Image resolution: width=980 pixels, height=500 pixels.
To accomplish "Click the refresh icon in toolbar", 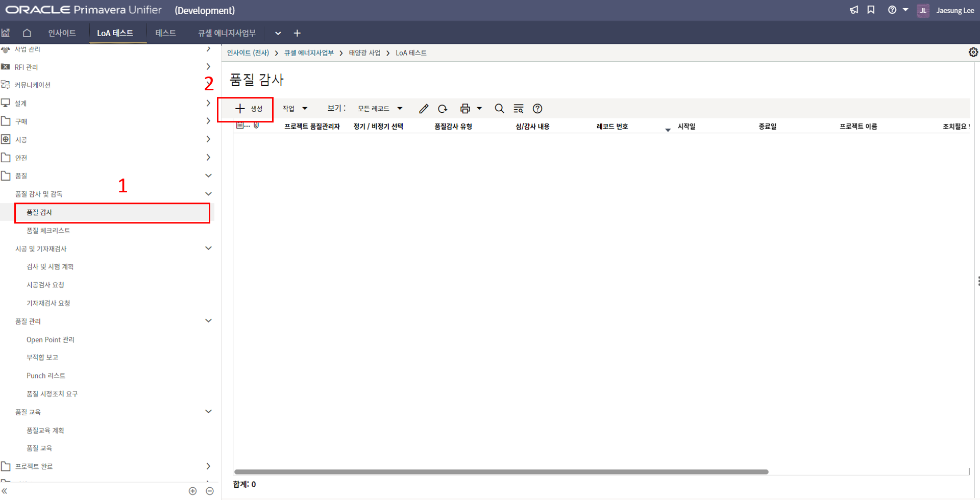I will coord(443,109).
